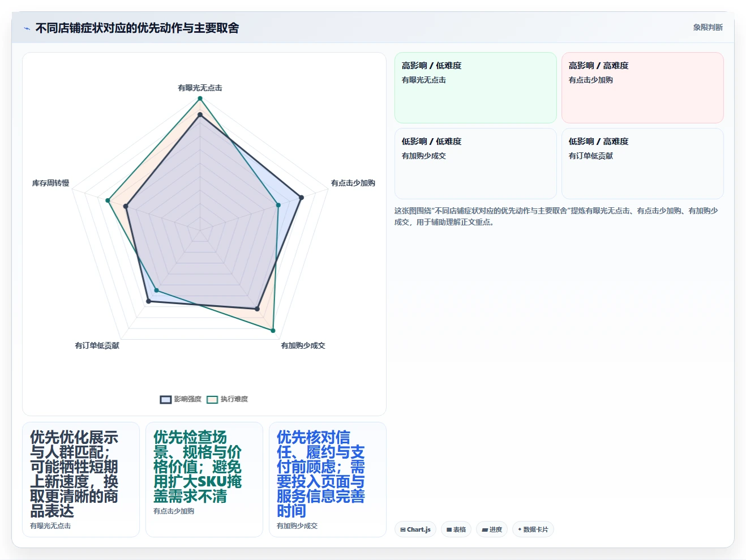
Task: Open the 高影响 / 低难度 quadrant card
Action: (x=475, y=88)
